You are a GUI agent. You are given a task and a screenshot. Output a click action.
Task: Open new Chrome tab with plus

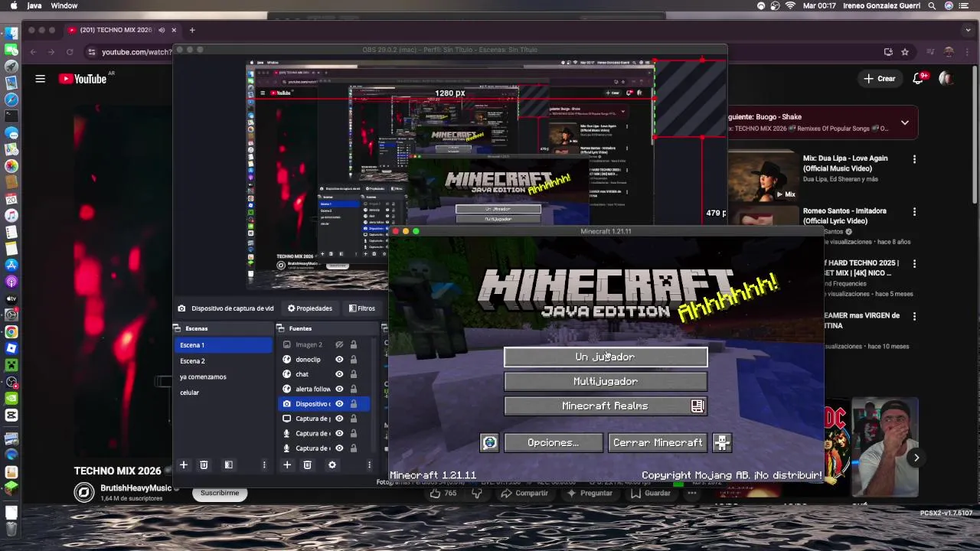coord(192,30)
